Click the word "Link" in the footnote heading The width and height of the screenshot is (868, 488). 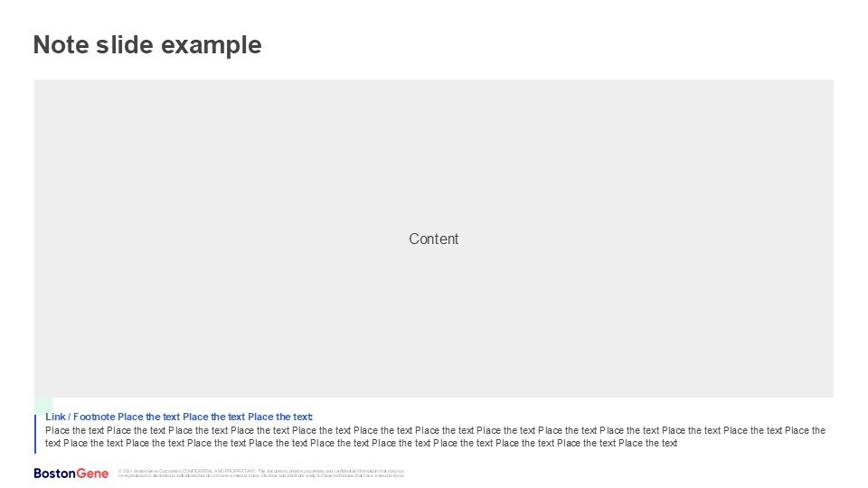[55, 417]
